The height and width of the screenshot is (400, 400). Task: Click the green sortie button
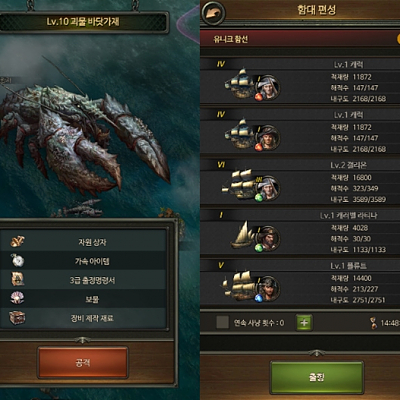tap(316, 378)
